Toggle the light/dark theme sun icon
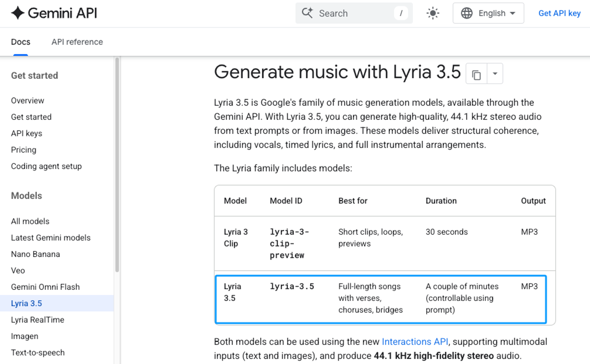 [433, 13]
